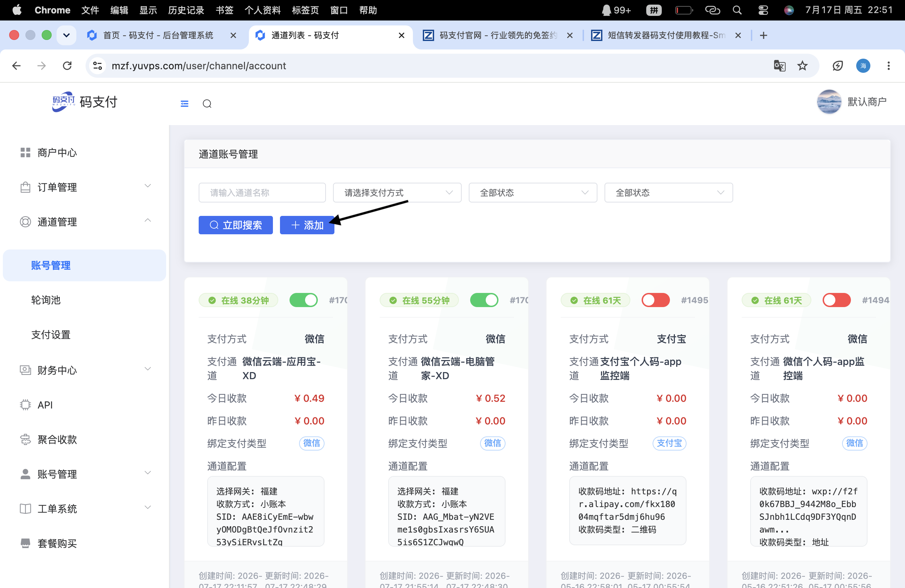Image resolution: width=905 pixels, height=588 pixels.
Task: Expand 订单管理 menu
Action: 84,187
